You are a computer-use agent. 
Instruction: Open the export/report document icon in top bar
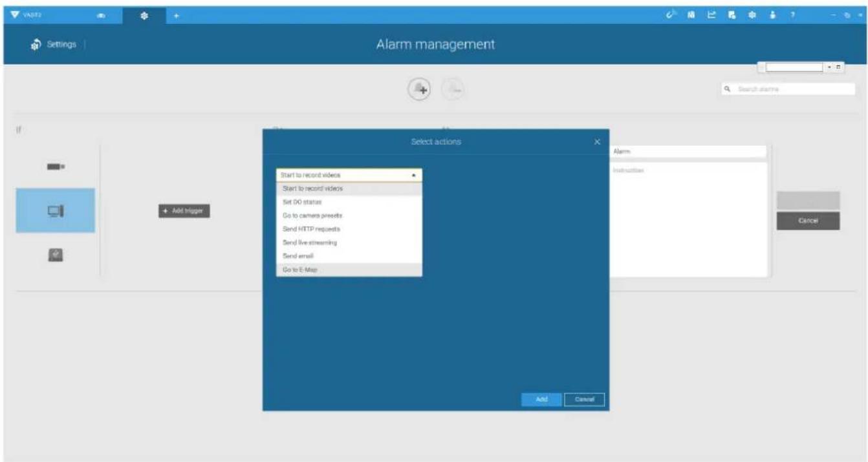732,14
